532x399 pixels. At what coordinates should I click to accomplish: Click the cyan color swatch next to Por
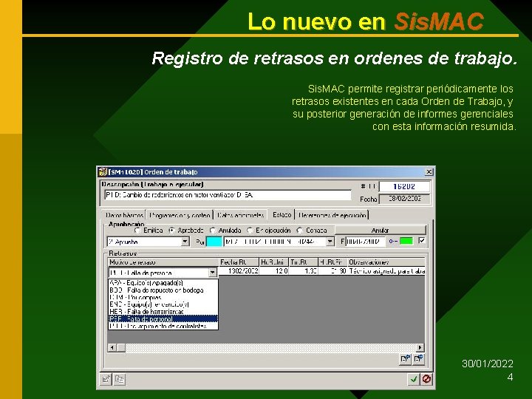tap(214, 242)
